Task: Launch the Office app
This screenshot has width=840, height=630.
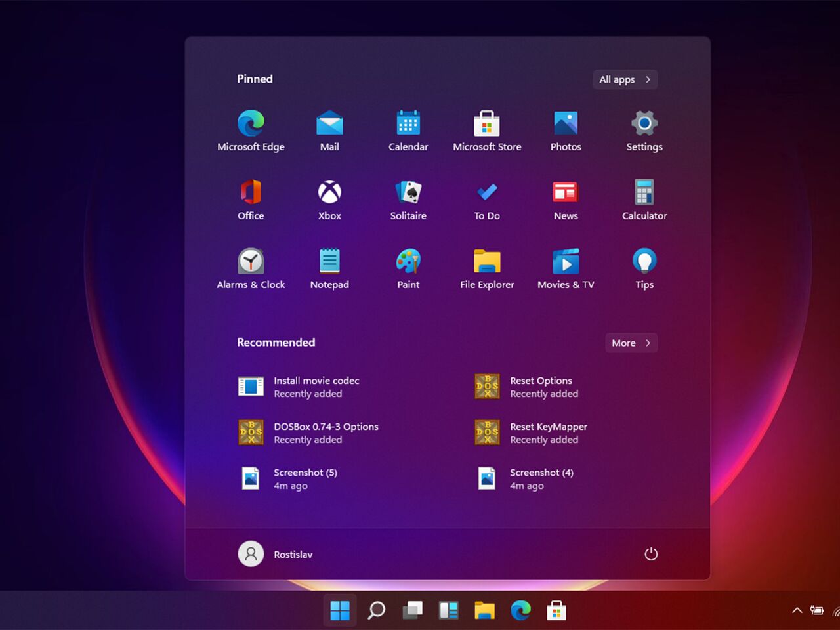Action: tap(251, 200)
